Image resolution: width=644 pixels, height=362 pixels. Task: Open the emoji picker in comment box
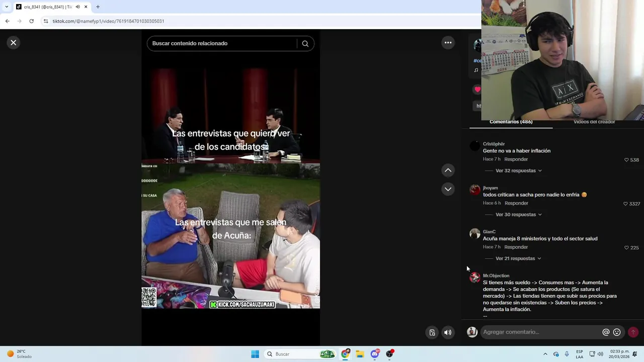click(617, 332)
